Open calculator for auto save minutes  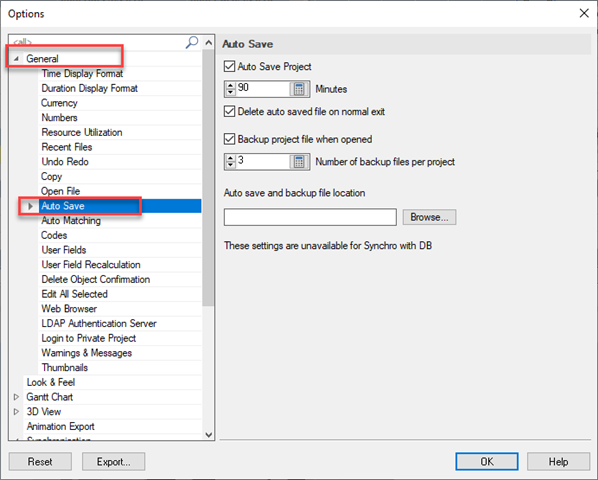point(299,89)
